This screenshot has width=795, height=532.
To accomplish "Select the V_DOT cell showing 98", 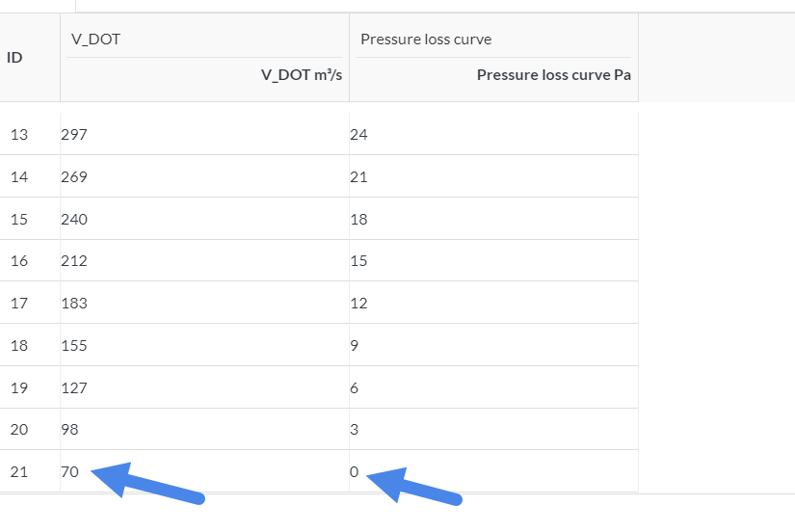I will [x=204, y=429].
